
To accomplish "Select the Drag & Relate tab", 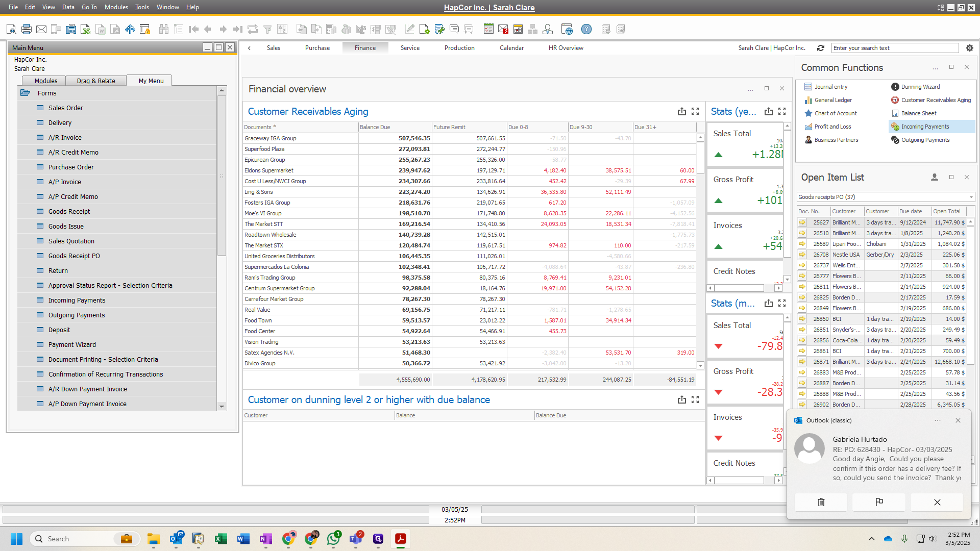I will click(x=96, y=81).
